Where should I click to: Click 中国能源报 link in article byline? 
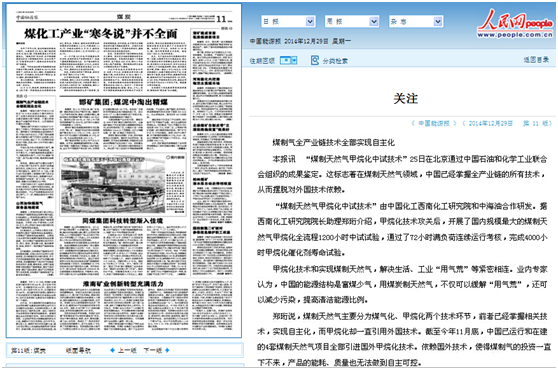tap(434, 123)
